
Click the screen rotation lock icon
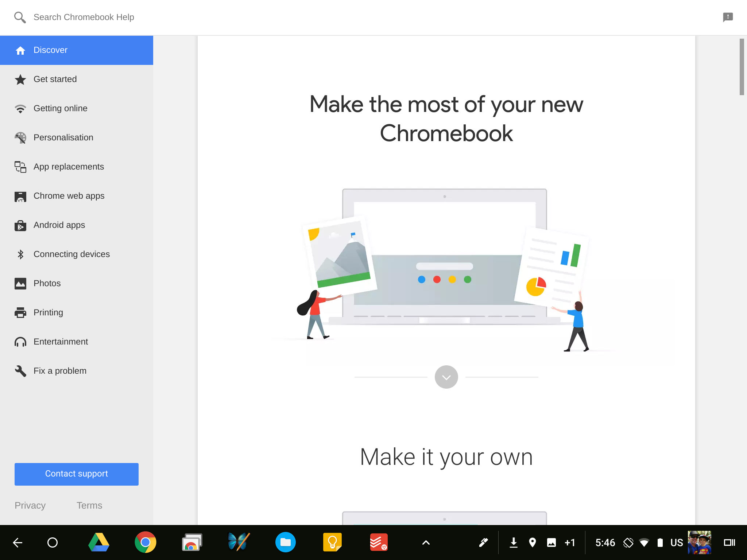[628, 543]
